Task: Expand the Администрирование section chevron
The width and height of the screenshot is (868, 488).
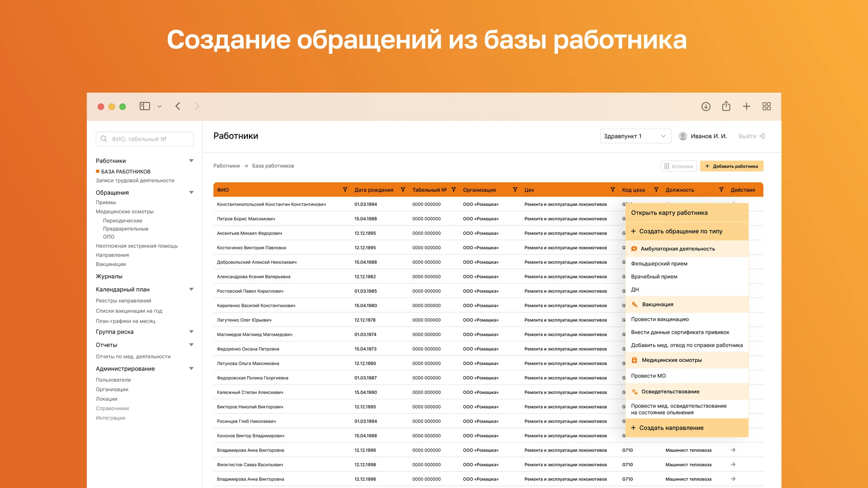Action: (191, 368)
